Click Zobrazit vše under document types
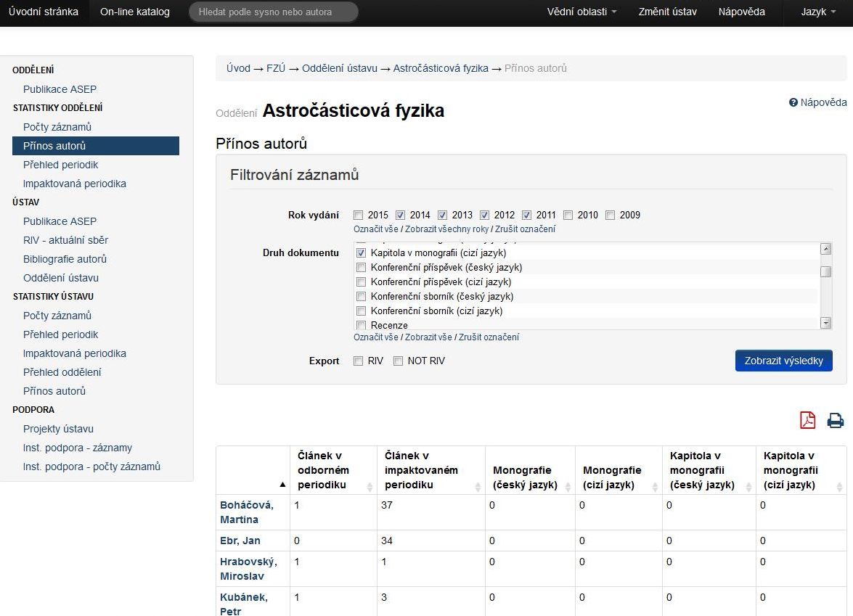853x616 pixels. tap(428, 337)
